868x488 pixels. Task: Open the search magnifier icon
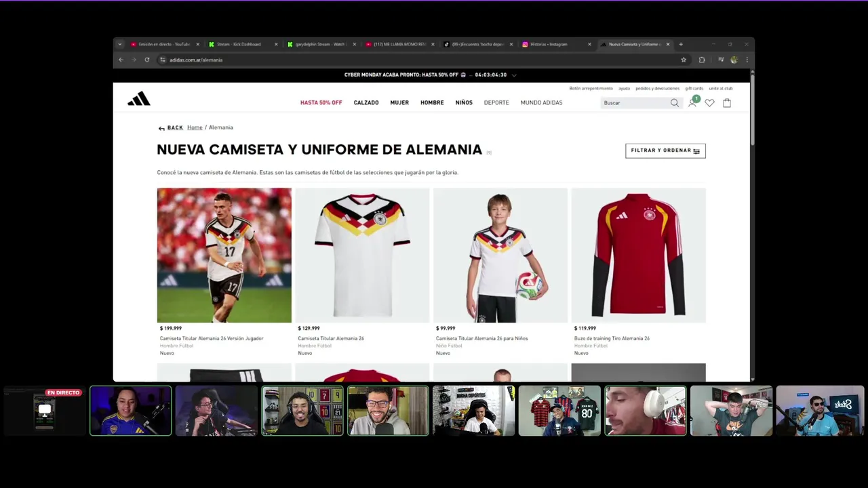click(x=674, y=103)
